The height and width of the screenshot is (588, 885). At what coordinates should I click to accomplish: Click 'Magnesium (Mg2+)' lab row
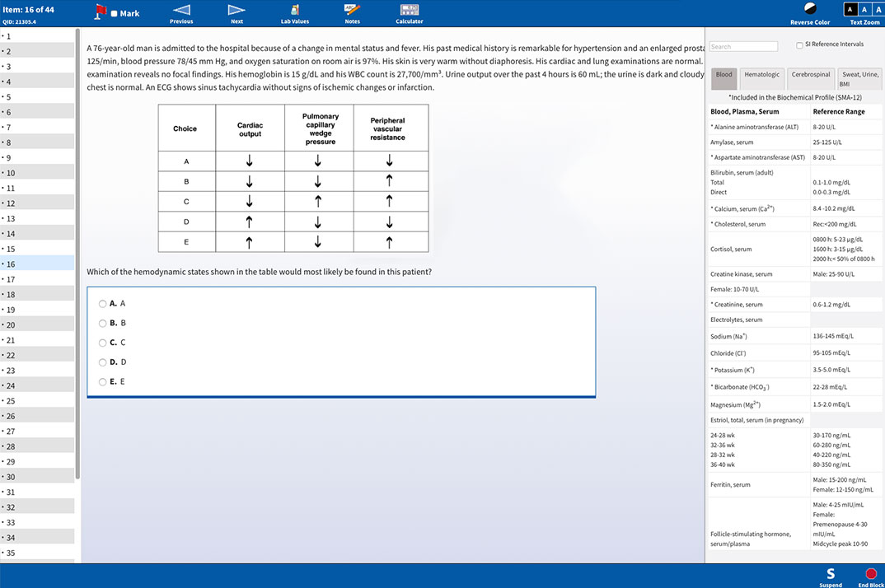[x=794, y=404]
